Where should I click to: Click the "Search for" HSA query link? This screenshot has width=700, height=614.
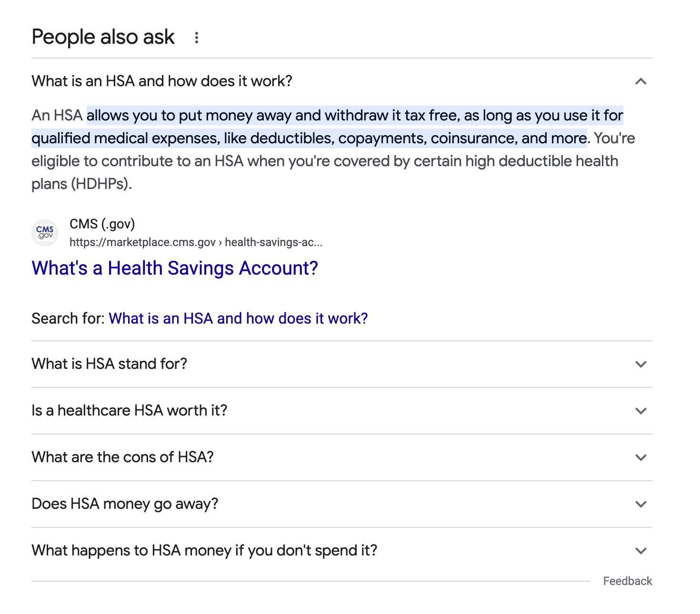point(238,318)
